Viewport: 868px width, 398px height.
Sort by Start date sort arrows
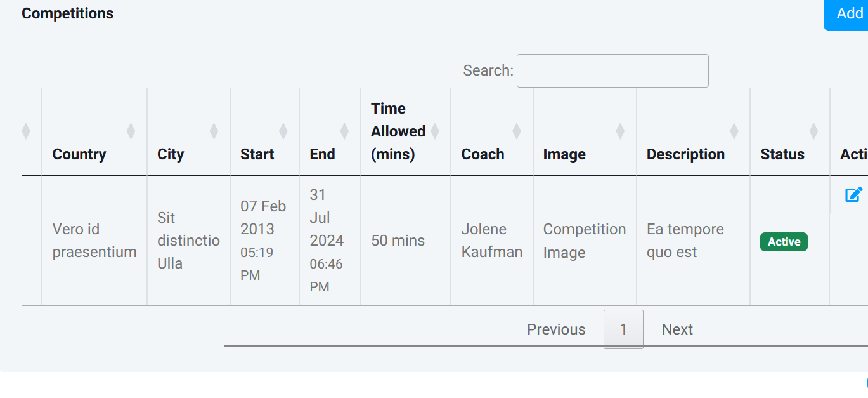click(283, 131)
